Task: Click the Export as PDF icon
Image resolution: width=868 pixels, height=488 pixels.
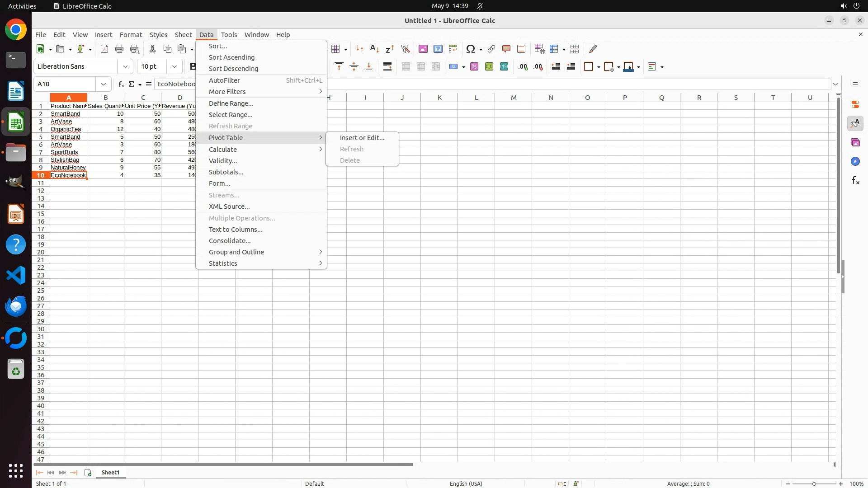Action: [x=104, y=49]
